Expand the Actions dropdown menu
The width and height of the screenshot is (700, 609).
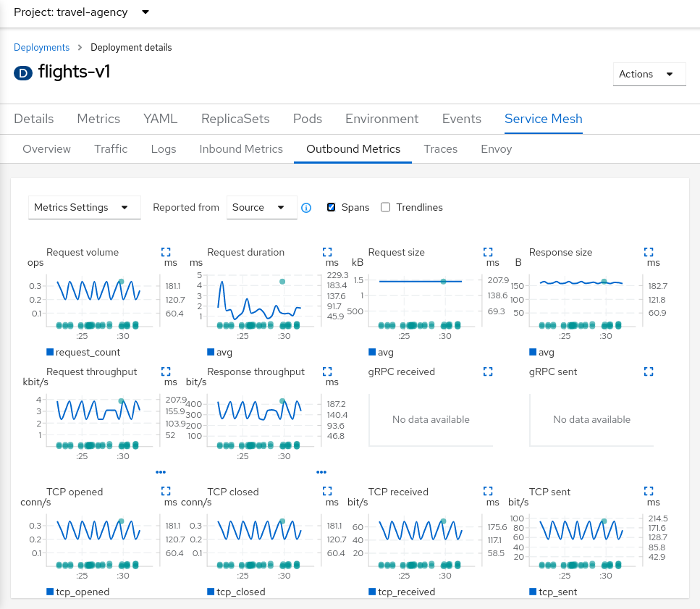(649, 74)
